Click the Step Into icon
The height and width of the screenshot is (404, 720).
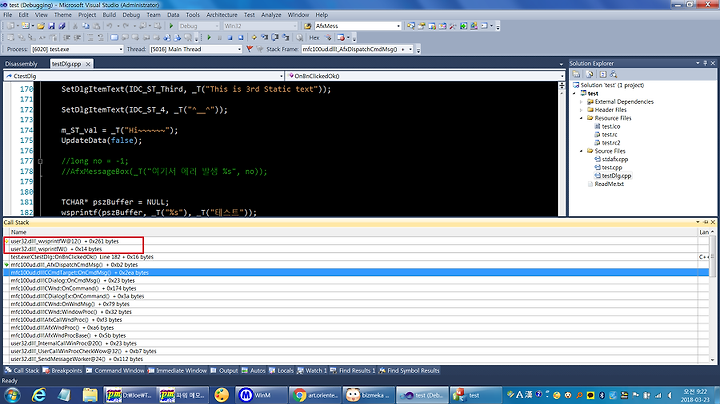[264, 38]
